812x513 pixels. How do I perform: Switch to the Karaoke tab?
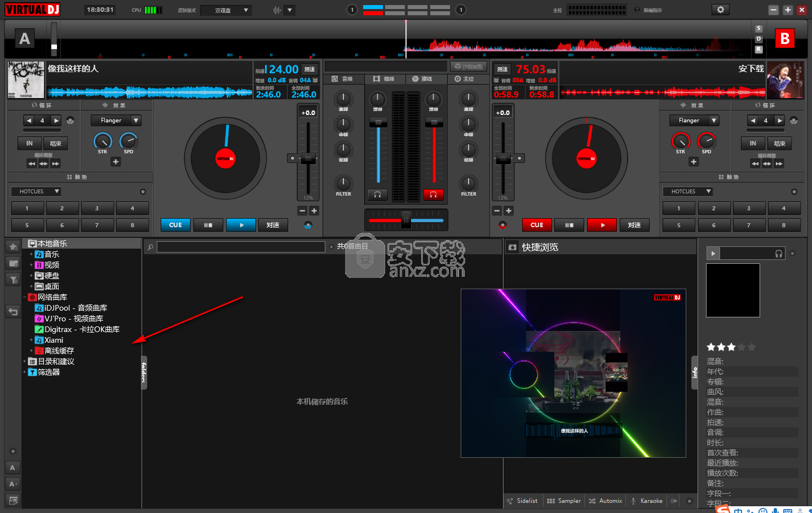646,501
